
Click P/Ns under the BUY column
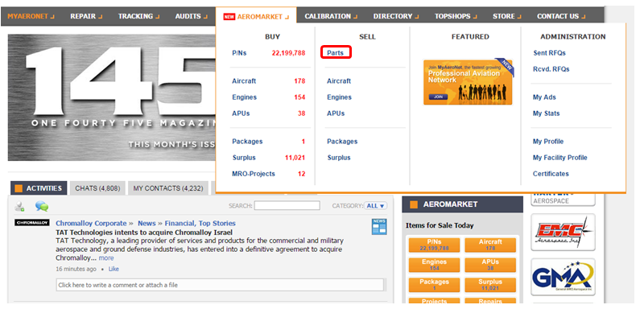(239, 53)
